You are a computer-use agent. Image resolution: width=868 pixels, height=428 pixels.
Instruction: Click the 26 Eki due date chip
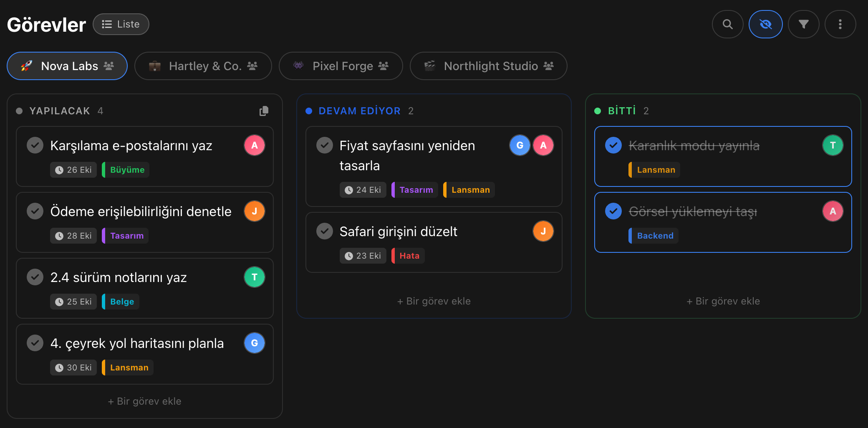pos(73,170)
